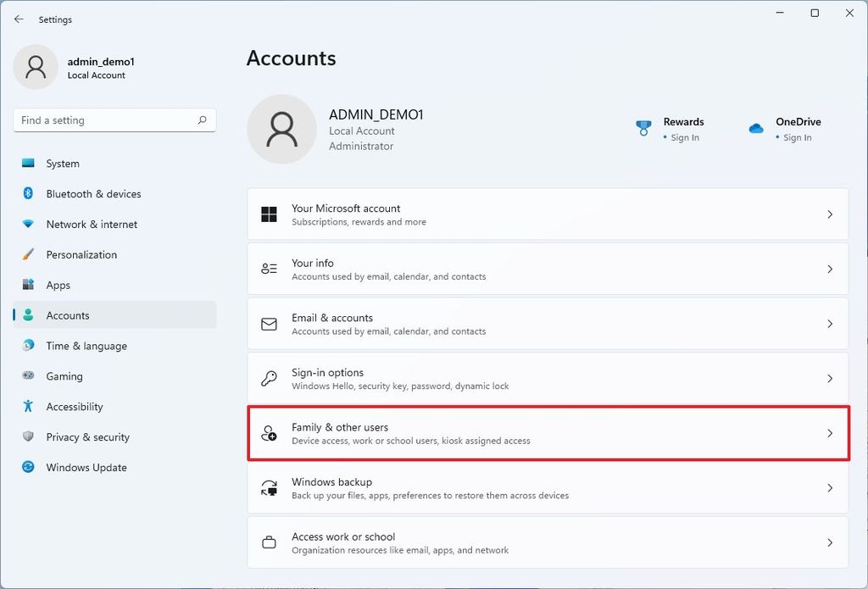Click the Bluetooth & devices icon
Image resolution: width=868 pixels, height=589 pixels.
point(27,194)
